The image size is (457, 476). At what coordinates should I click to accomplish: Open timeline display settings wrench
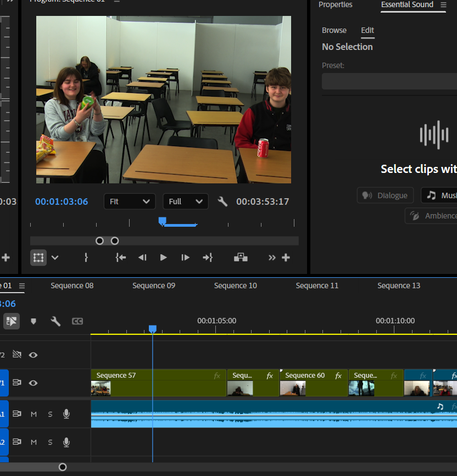click(x=55, y=321)
